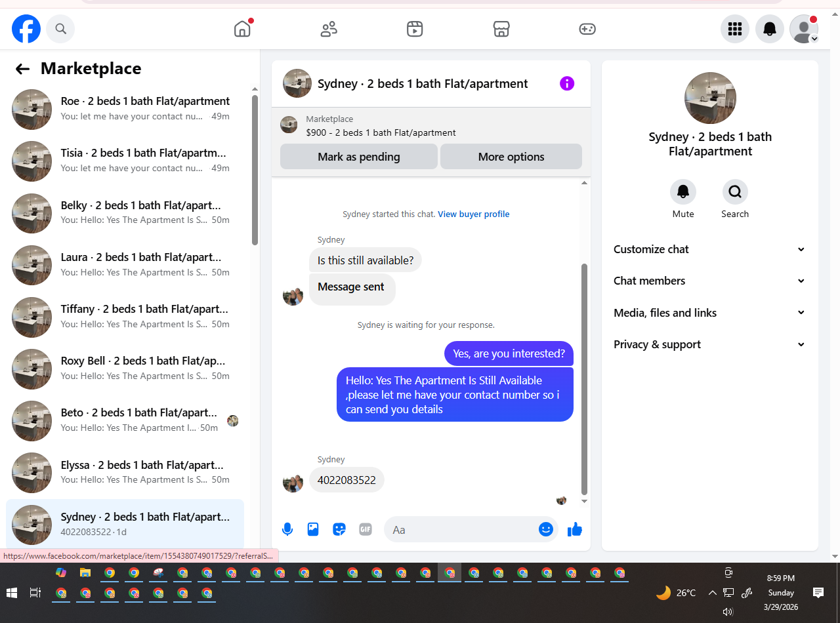Open the Windows Start menu

pos(11,593)
